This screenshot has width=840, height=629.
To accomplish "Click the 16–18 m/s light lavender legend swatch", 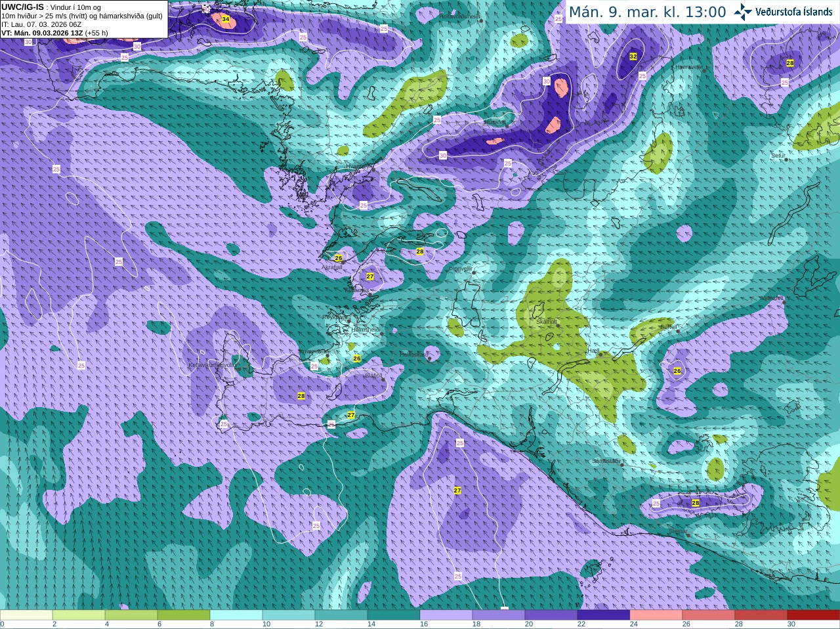I will pos(446,615).
